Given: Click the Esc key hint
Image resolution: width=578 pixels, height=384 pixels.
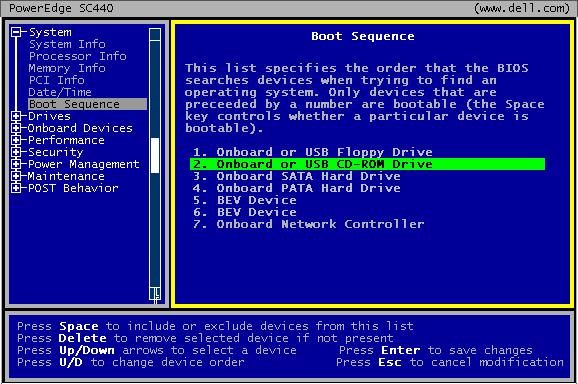Looking at the screenshot, I should [390, 362].
